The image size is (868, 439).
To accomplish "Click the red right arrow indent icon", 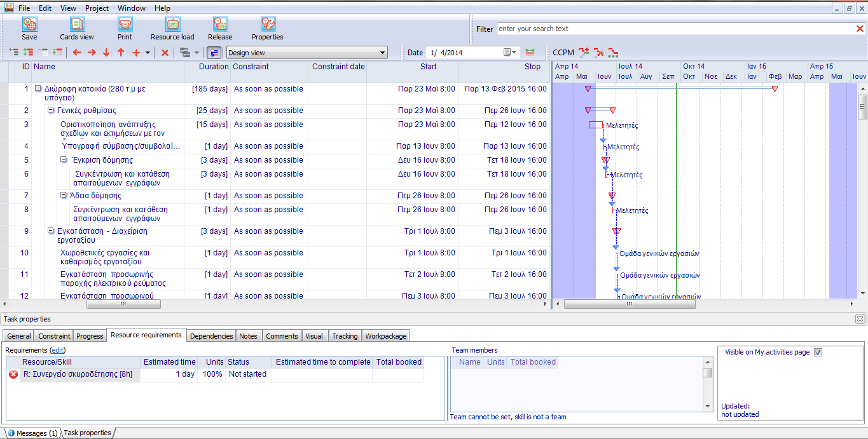I will (92, 53).
